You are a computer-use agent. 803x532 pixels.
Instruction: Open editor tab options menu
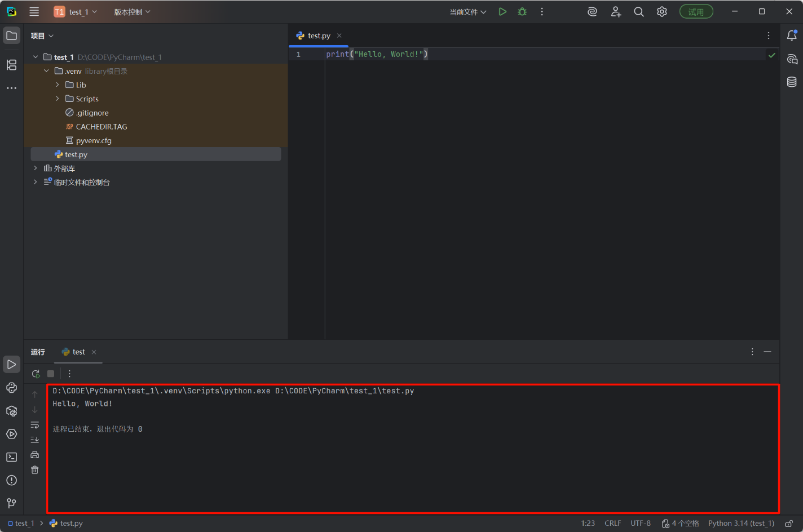coord(769,36)
